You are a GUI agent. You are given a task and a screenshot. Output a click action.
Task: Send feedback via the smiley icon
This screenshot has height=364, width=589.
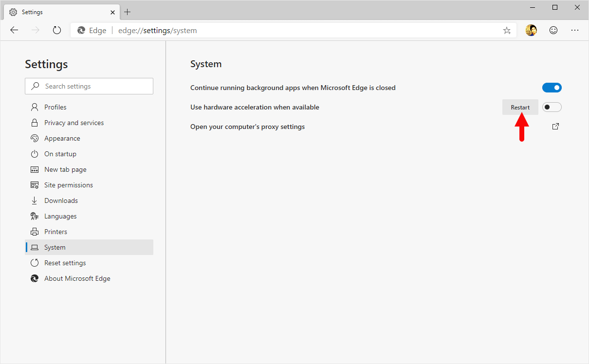553,30
